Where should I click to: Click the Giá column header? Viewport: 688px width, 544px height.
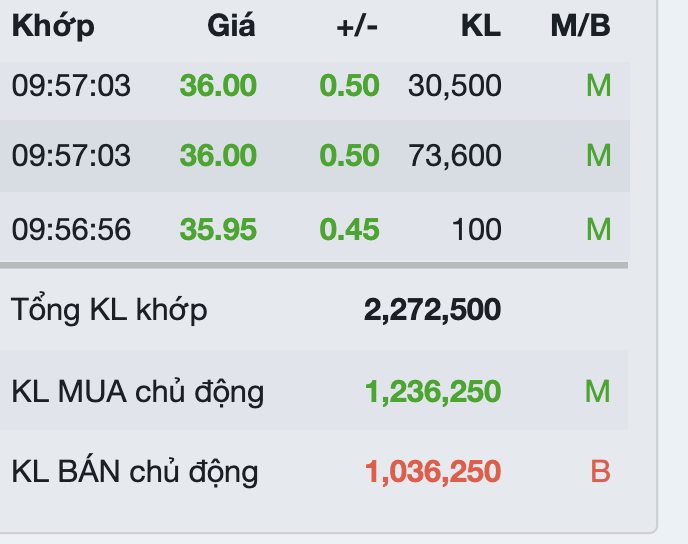(x=231, y=26)
